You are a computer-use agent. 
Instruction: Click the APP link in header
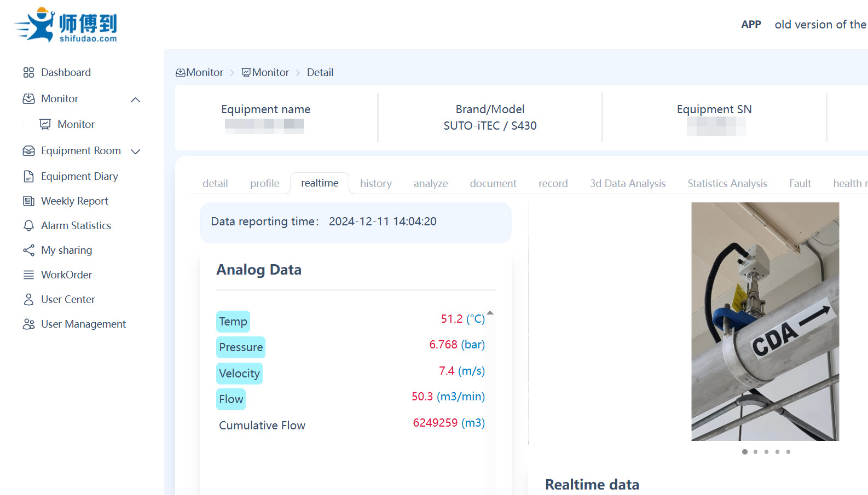click(x=751, y=25)
